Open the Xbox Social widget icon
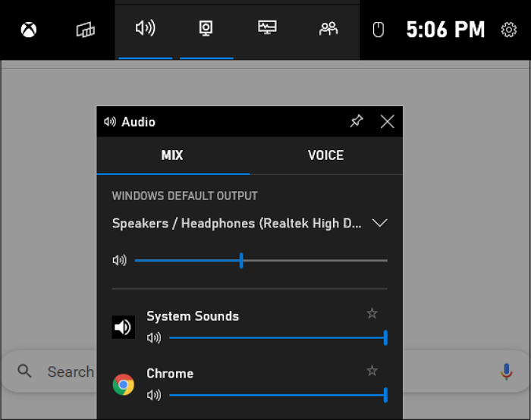This screenshot has width=531, height=420. click(328, 29)
